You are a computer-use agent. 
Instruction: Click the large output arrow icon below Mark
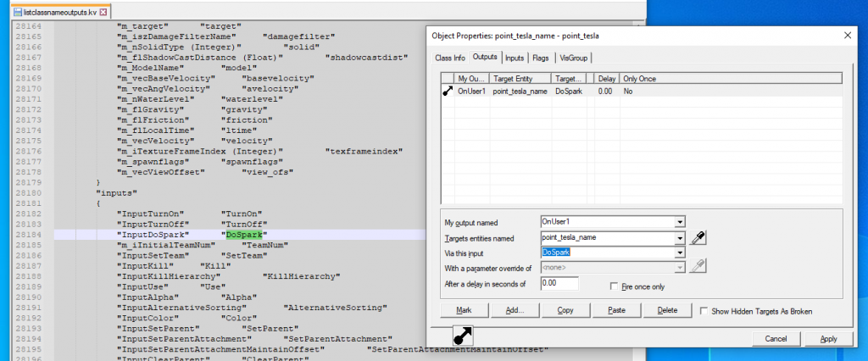(x=463, y=336)
